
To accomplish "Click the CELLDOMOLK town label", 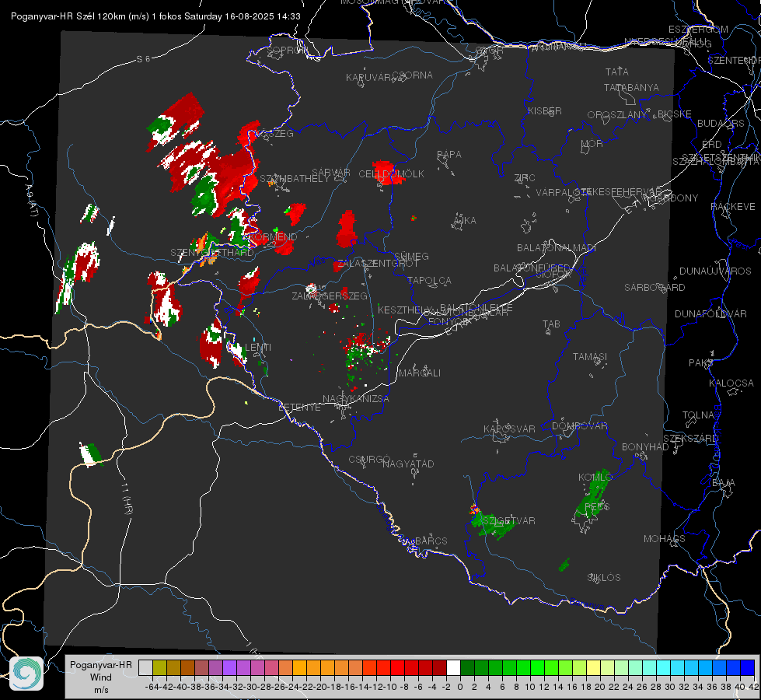I will (391, 174).
